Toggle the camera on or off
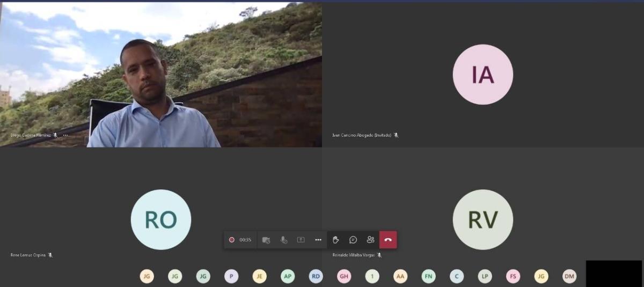 click(x=266, y=240)
